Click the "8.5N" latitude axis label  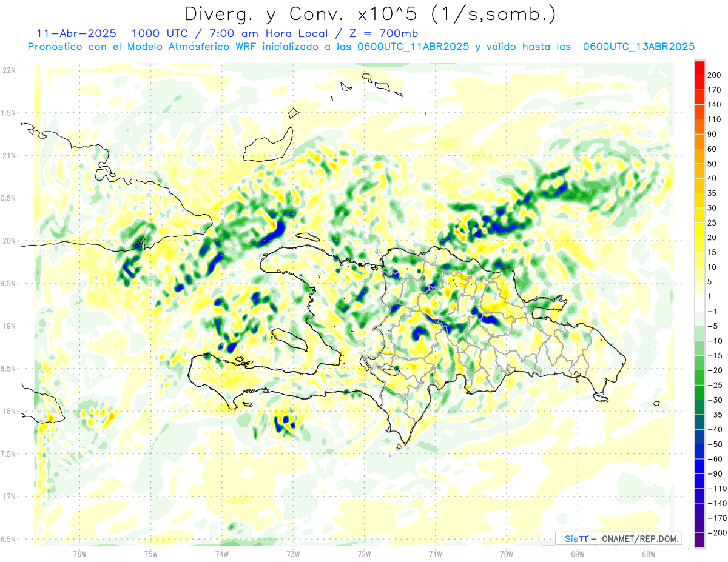click(9, 369)
